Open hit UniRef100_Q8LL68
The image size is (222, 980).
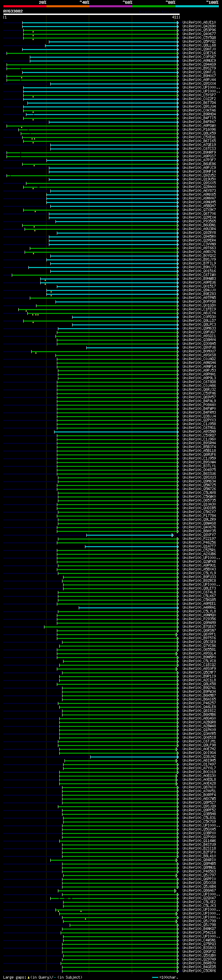point(199,45)
